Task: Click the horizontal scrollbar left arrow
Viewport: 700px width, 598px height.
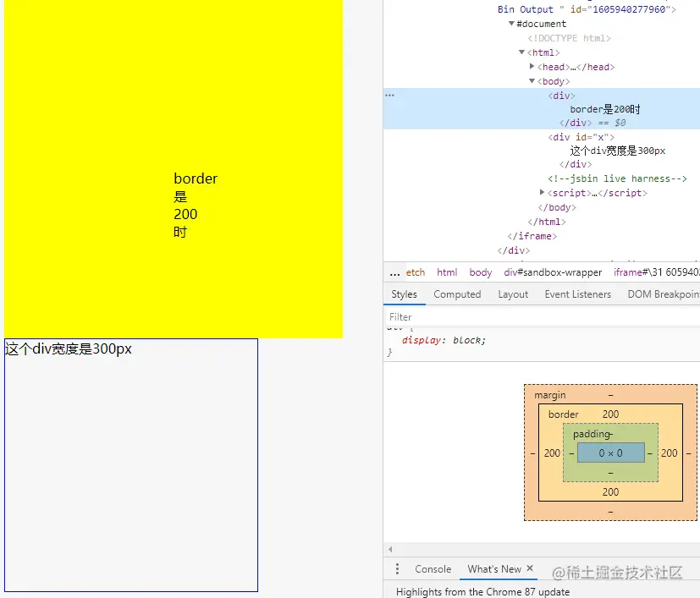Action: coord(390,549)
